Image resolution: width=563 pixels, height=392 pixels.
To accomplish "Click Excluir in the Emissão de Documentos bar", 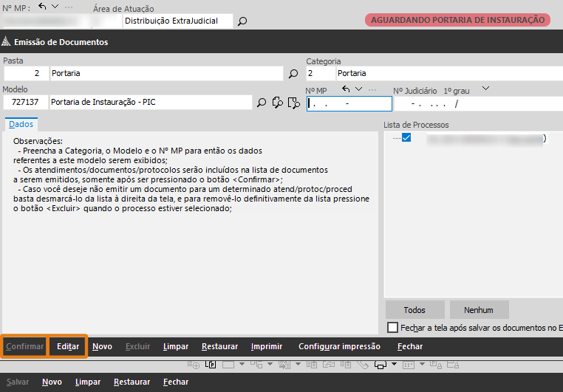I will 137,346.
